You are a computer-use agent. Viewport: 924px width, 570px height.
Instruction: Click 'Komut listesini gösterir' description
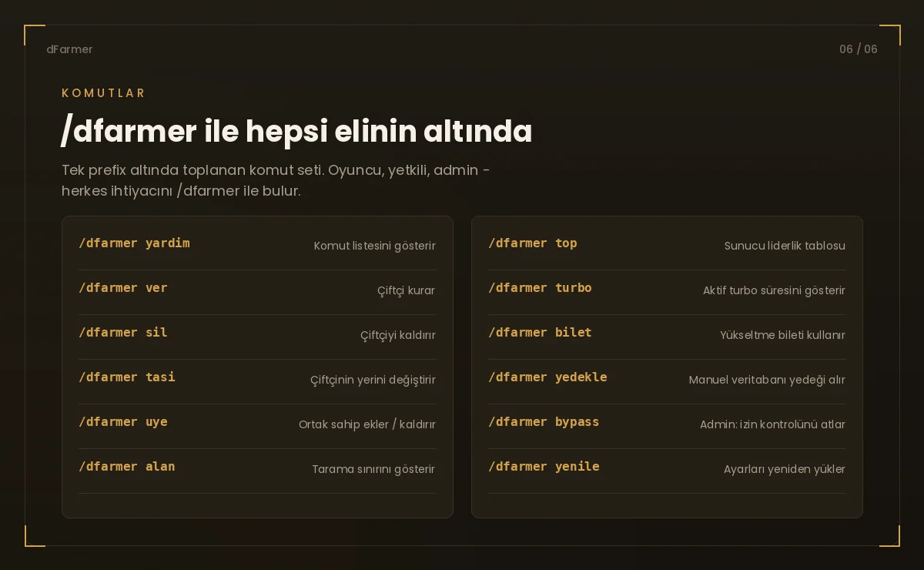[x=375, y=246]
